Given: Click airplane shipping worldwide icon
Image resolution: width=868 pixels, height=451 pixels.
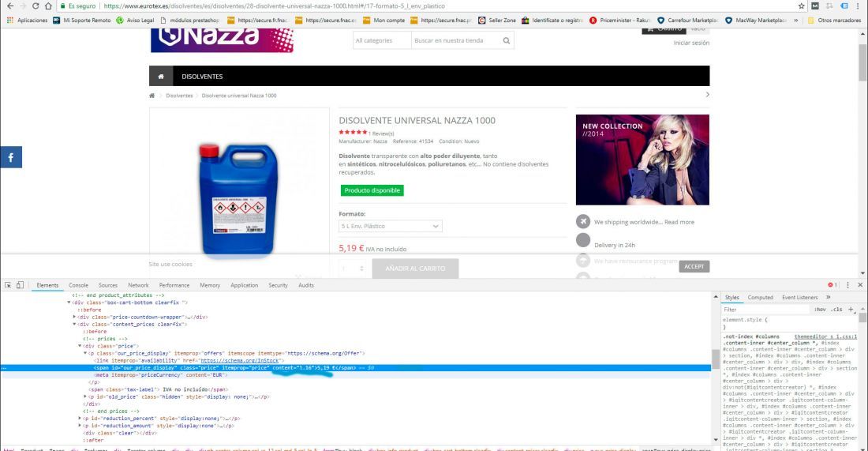Looking at the screenshot, I should 583,222.
